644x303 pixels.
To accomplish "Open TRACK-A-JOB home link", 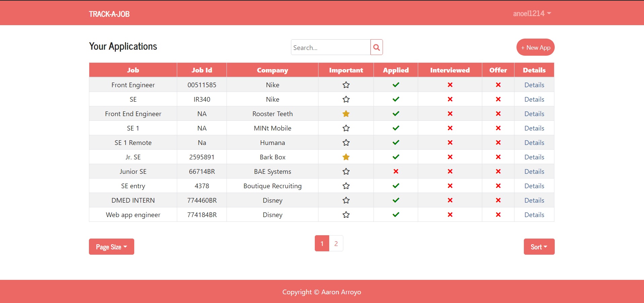I will 109,14.
